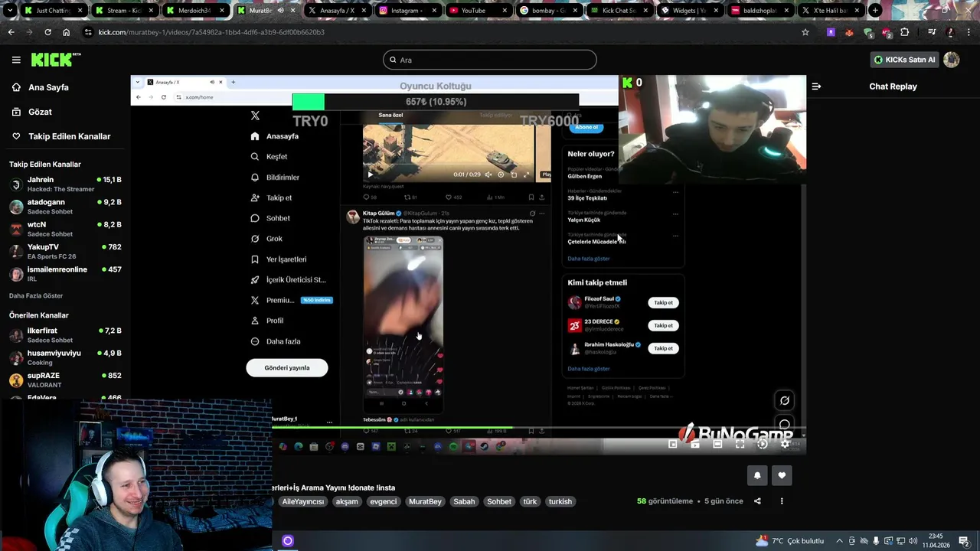Open ilkerfirat recommended channel
Viewport: 980px width, 551px height.
click(x=65, y=335)
